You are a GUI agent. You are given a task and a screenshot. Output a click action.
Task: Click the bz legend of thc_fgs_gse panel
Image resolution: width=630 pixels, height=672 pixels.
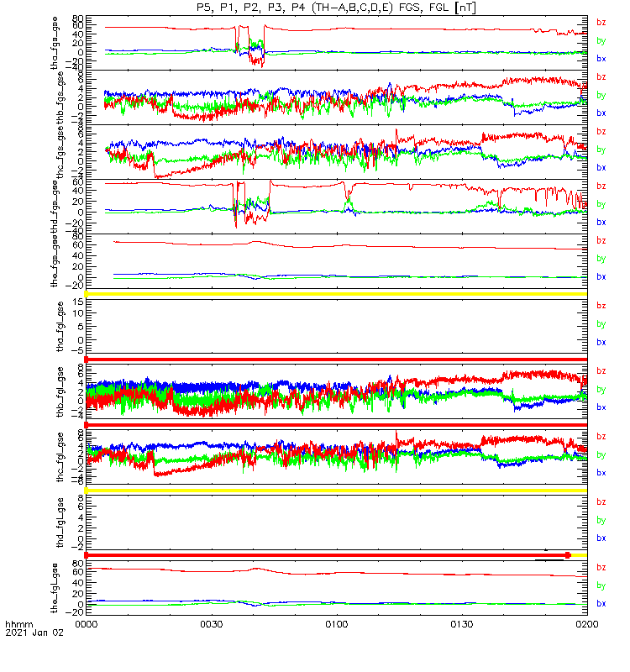[x=601, y=132]
